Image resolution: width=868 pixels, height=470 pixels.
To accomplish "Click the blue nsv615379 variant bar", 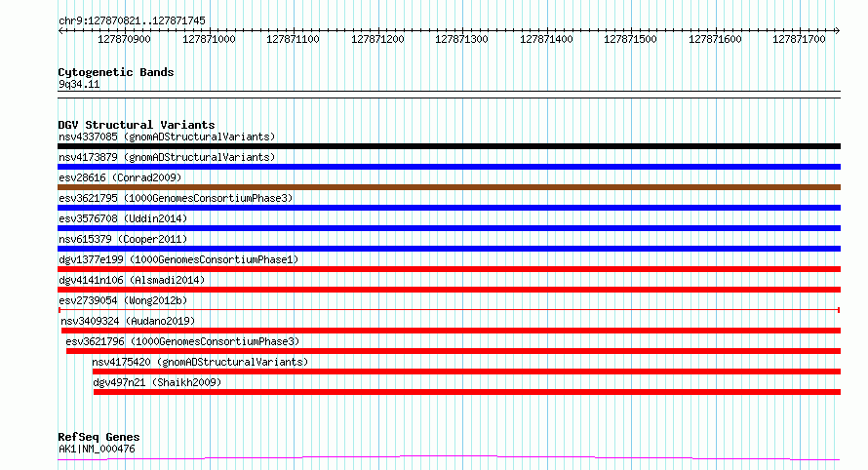I will [449, 249].
